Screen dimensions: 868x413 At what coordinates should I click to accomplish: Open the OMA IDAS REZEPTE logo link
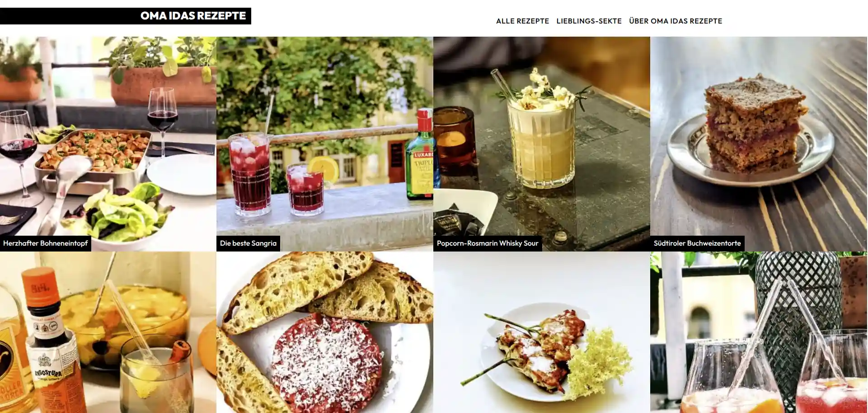pos(193,16)
